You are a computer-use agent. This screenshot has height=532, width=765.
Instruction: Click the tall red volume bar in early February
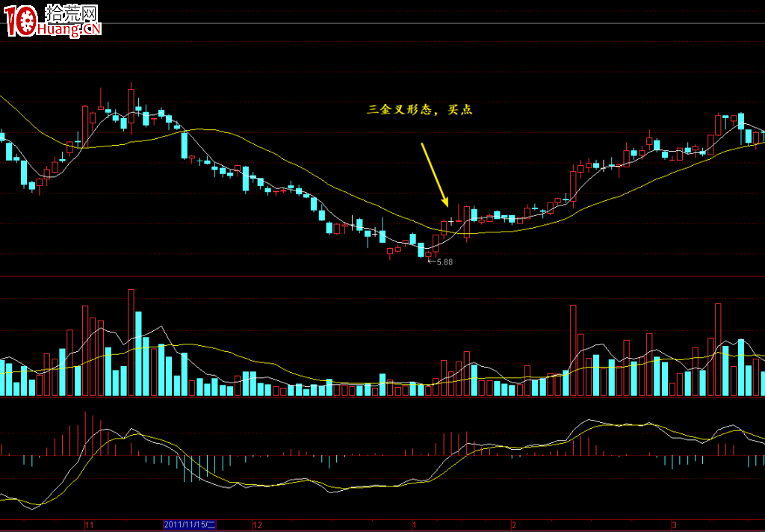point(573,350)
